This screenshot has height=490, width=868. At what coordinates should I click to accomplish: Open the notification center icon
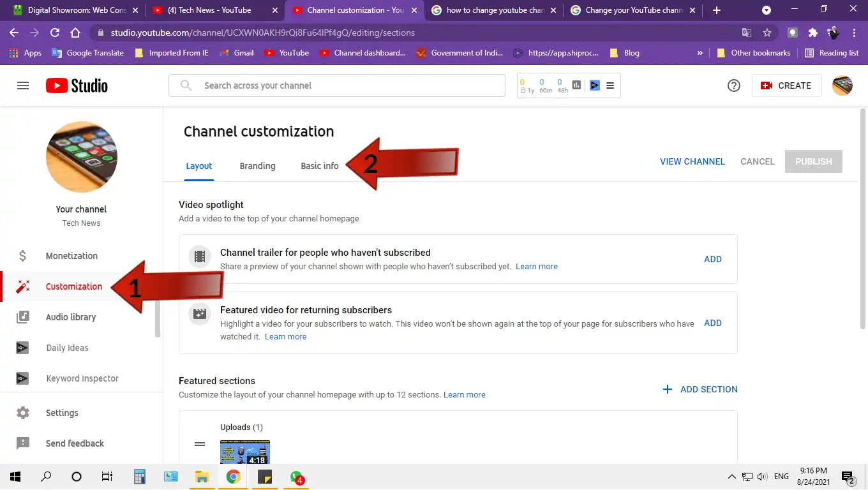848,477
